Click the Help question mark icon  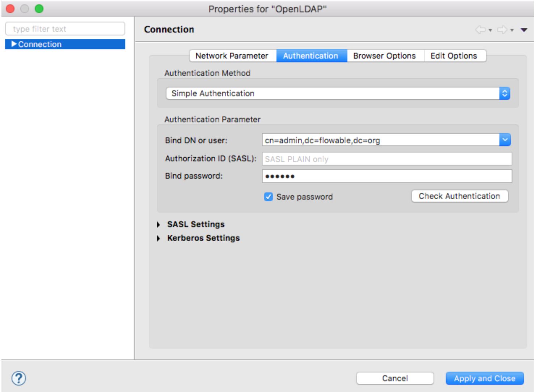tap(18, 378)
